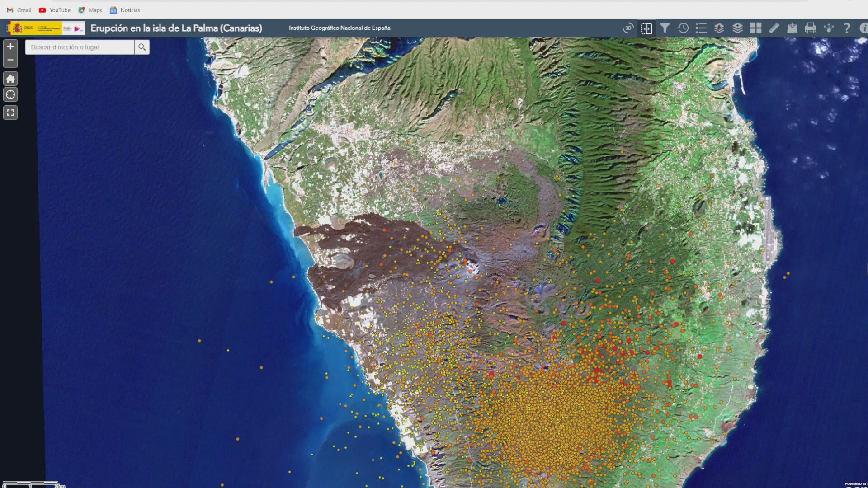Image resolution: width=868 pixels, height=488 pixels.
Task: Open the help question mark
Action: (847, 28)
